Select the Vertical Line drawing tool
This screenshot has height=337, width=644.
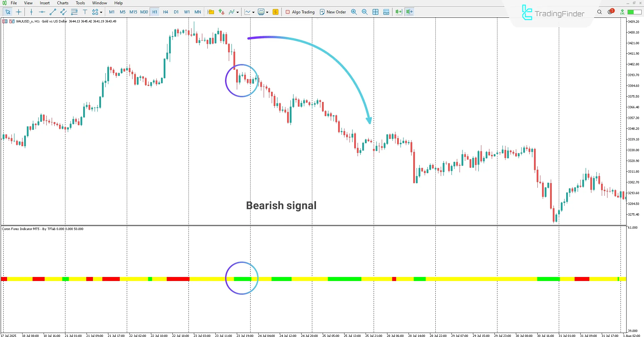click(31, 12)
